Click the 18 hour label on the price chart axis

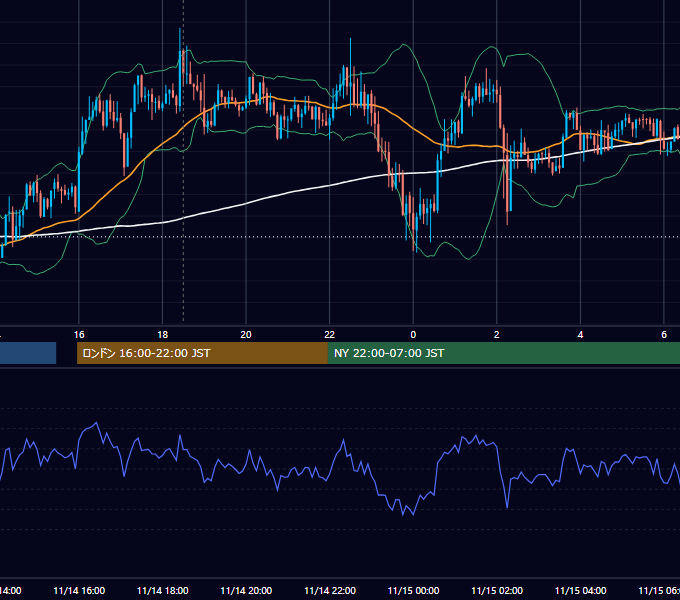pos(163,335)
